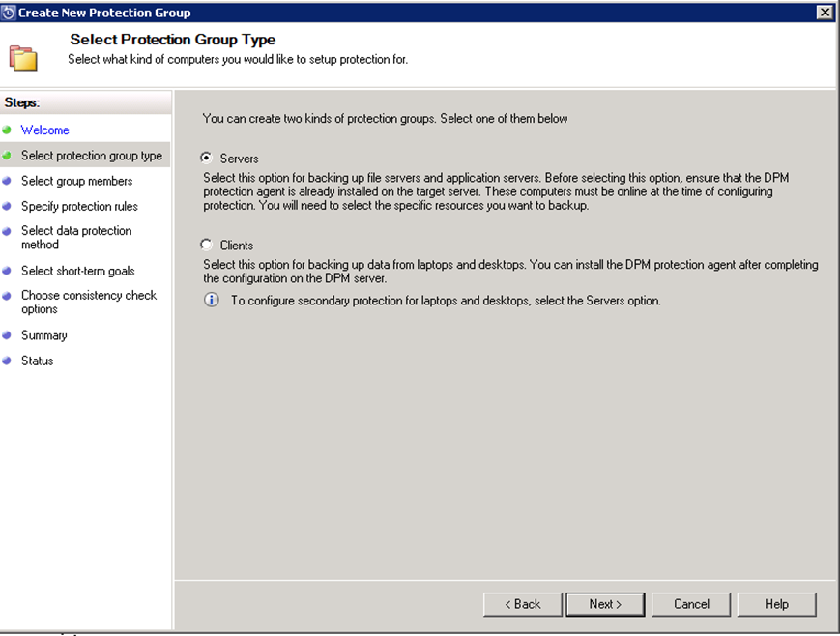
Task: Click the Next button
Action: [605, 604]
